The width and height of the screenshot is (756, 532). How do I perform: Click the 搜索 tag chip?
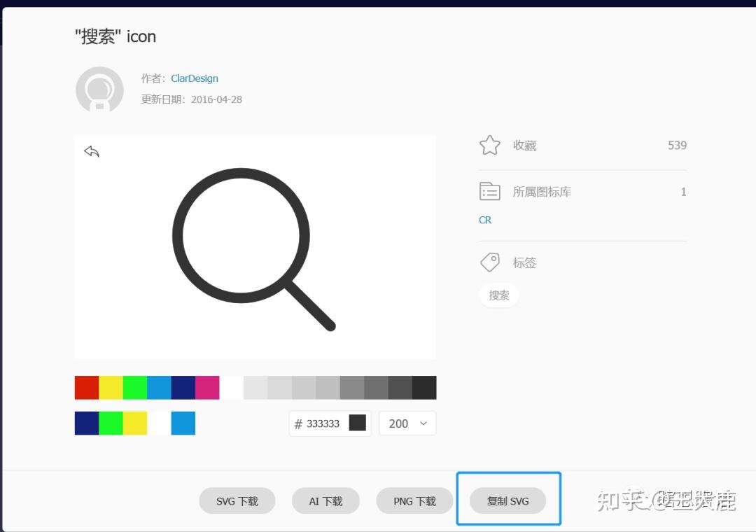498,295
